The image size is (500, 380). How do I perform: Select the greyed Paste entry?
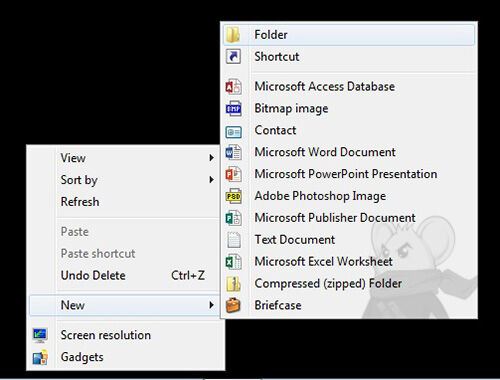click(x=125, y=232)
